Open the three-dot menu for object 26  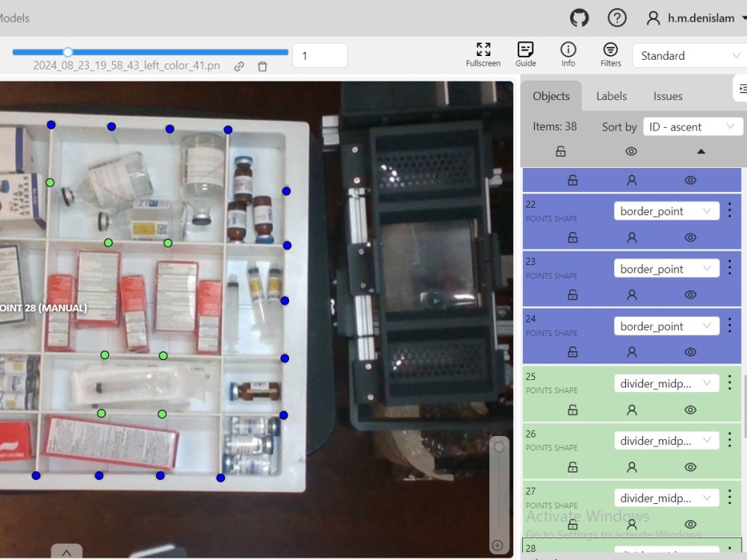click(730, 440)
